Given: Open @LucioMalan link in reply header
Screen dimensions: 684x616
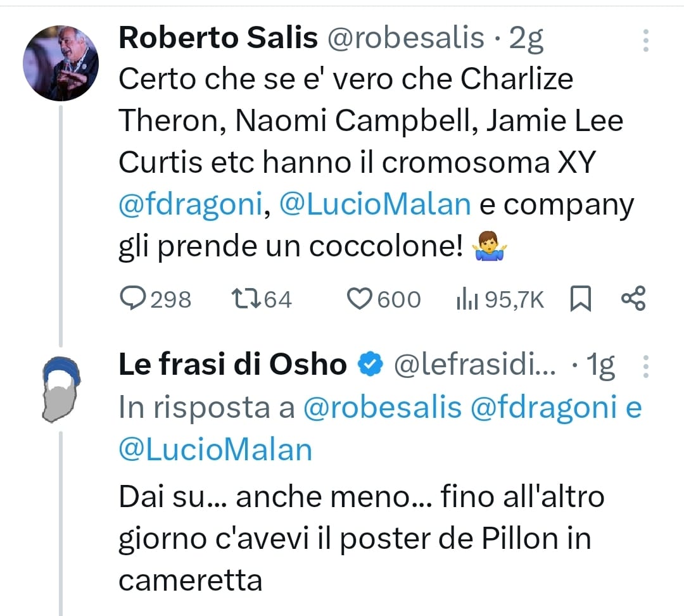Looking at the screenshot, I should (215, 449).
